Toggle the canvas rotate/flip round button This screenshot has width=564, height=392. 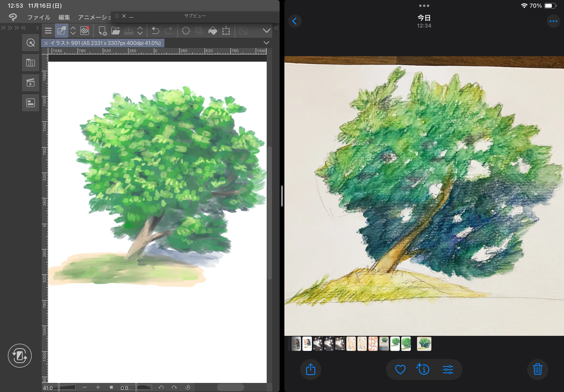pyautogui.click(x=20, y=356)
